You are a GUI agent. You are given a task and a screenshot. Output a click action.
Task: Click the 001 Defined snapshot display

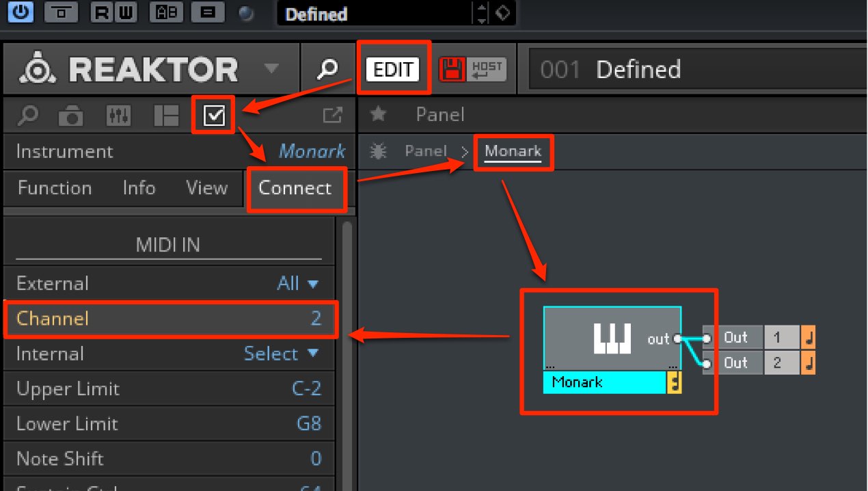[697, 69]
